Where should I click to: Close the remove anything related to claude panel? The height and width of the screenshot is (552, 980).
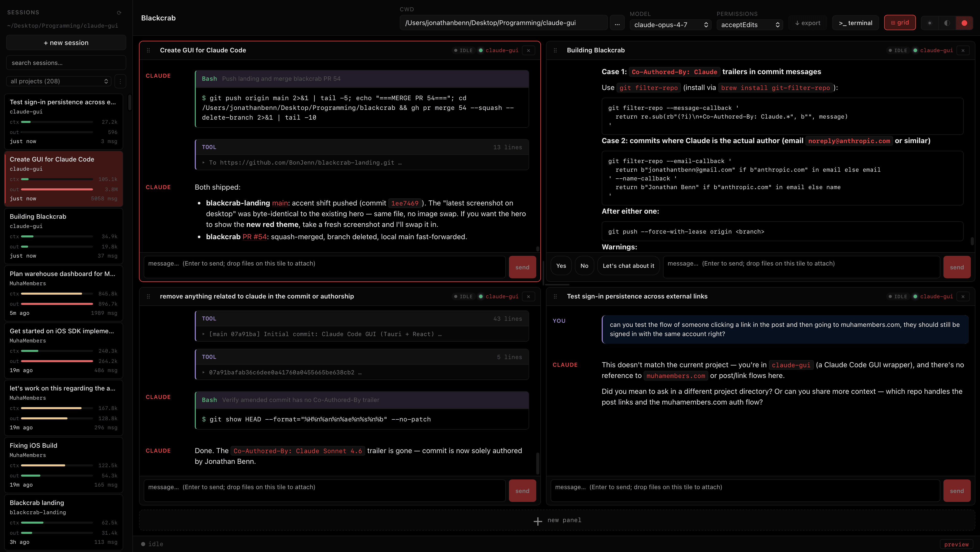528,296
